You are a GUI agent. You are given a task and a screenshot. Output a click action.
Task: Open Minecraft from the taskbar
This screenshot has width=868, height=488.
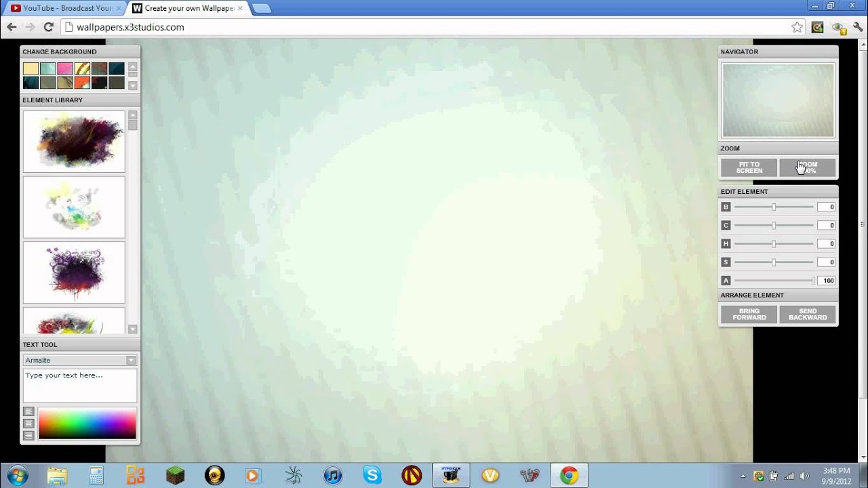(175, 475)
